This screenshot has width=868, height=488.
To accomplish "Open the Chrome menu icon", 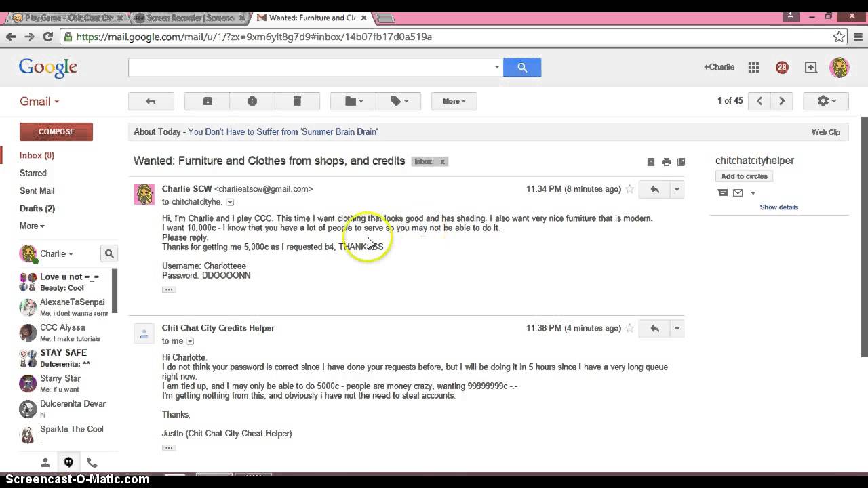I will tap(857, 37).
